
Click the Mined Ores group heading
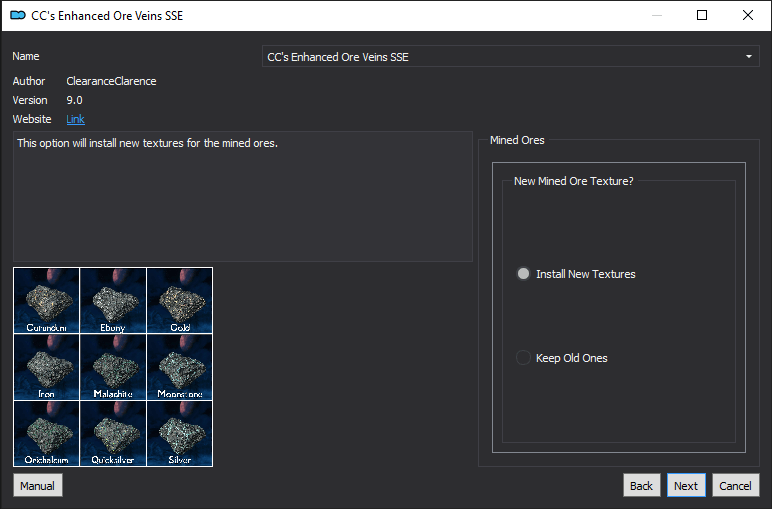click(x=517, y=140)
